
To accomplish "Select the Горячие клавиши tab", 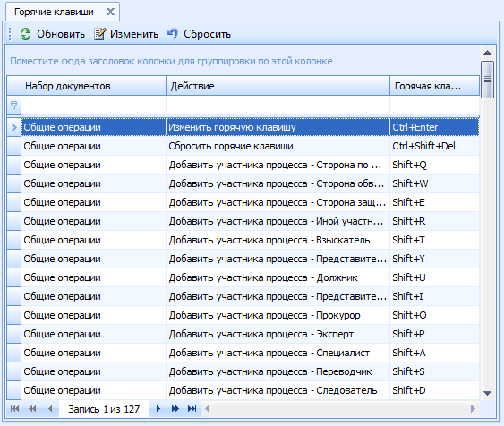I will click(54, 12).
